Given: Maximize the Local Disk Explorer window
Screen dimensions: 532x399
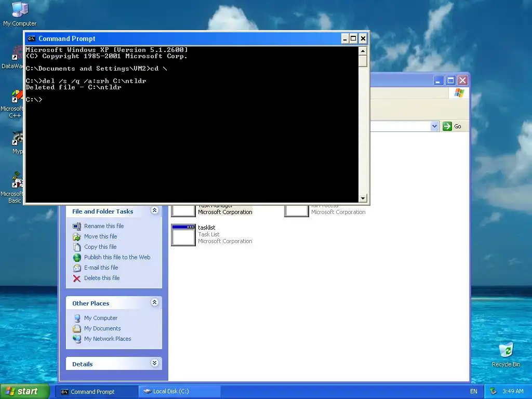Looking at the screenshot, I should click(450, 81).
